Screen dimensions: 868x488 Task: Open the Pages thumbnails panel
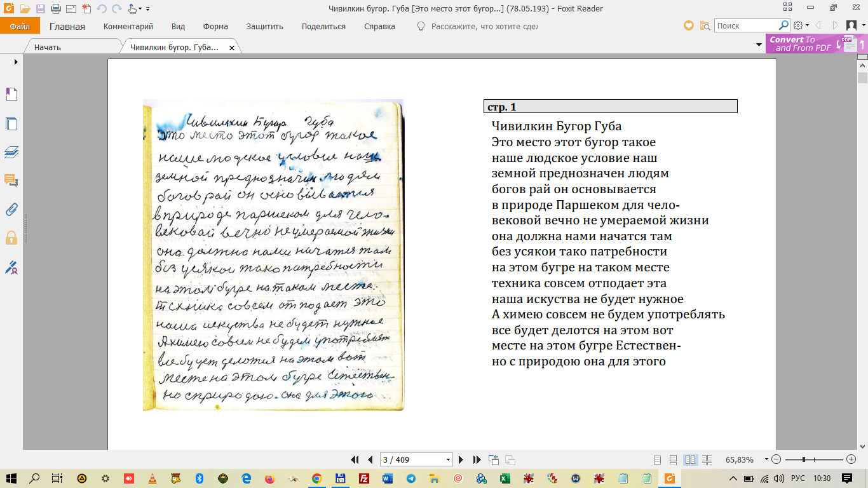pyautogui.click(x=11, y=123)
